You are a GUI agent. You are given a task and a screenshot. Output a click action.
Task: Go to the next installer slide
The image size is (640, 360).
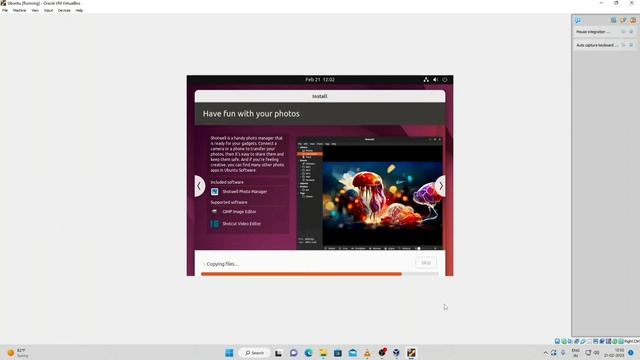coord(440,186)
